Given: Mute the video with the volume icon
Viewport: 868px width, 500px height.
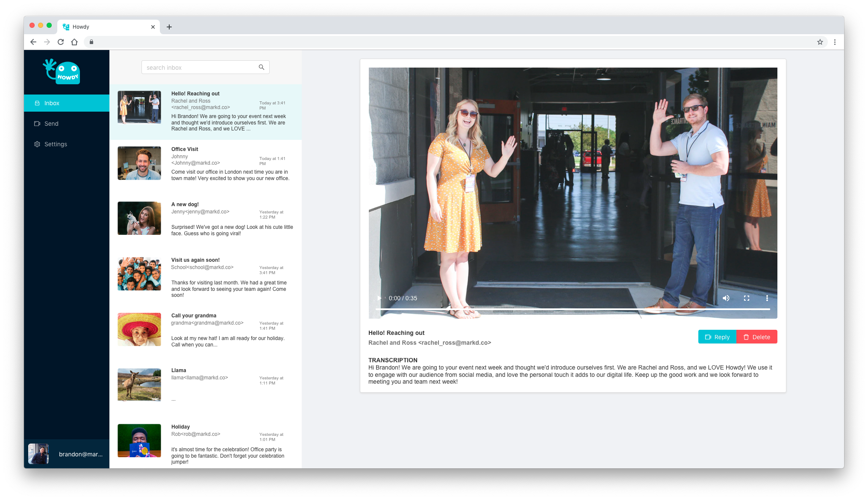Looking at the screenshot, I should (726, 298).
